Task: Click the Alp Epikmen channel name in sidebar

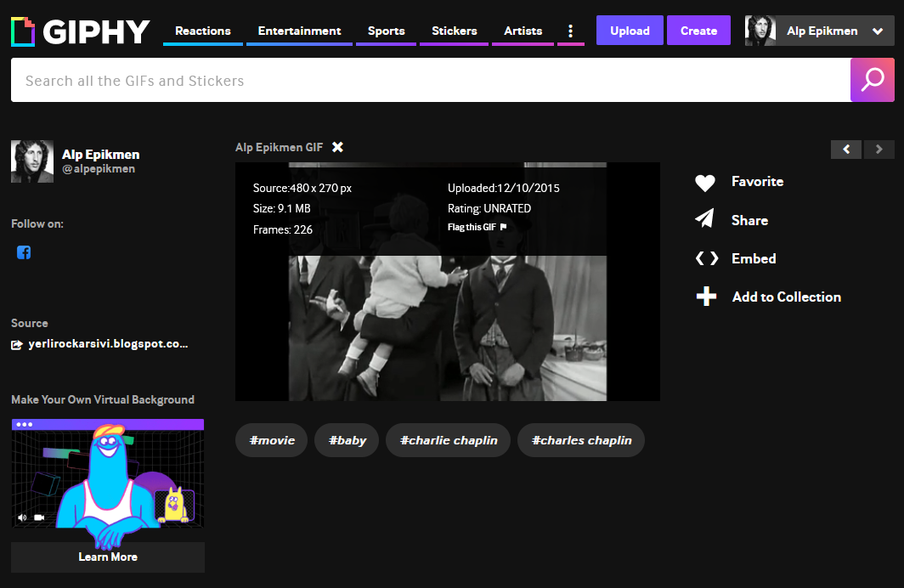Action: click(x=101, y=155)
